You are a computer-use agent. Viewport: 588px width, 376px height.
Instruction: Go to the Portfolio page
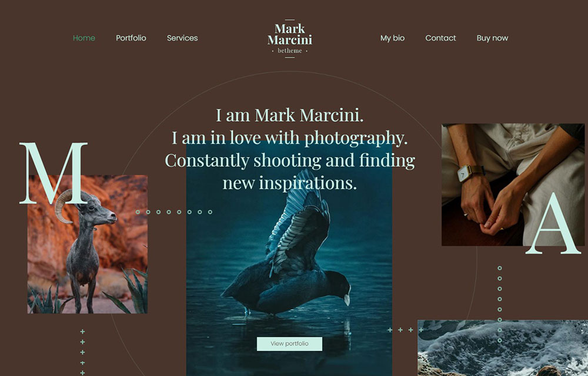tap(131, 38)
